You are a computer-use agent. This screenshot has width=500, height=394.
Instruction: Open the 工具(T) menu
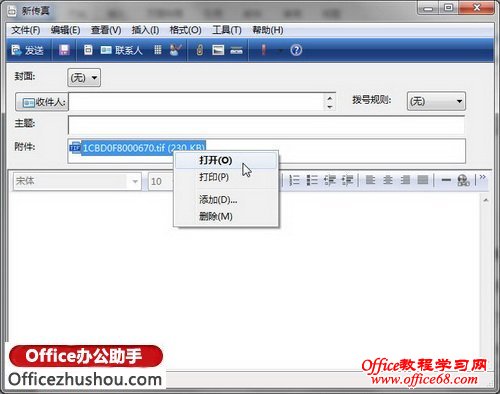pos(227,30)
